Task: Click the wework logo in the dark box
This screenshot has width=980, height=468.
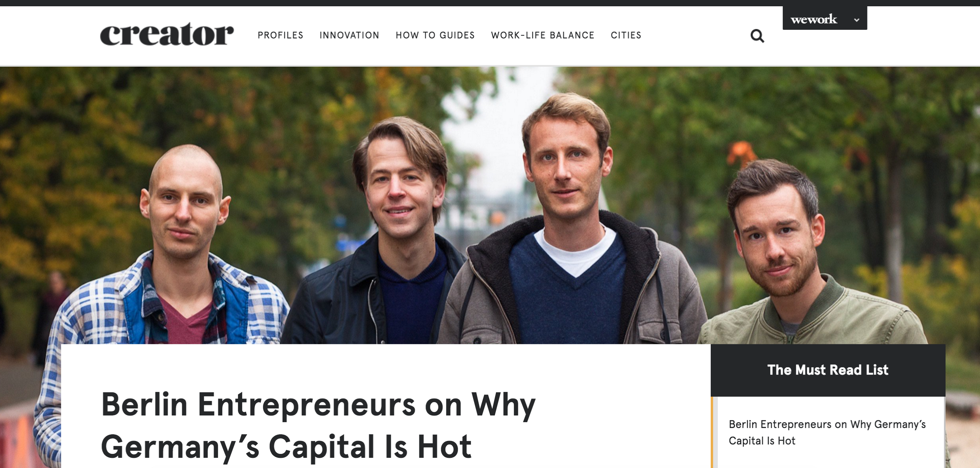Action: point(814,19)
